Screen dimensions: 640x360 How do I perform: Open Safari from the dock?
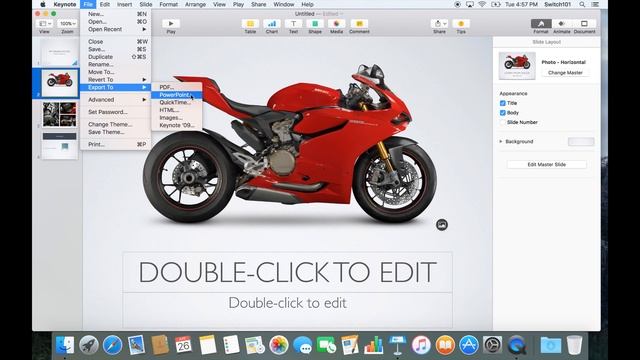click(x=112, y=345)
